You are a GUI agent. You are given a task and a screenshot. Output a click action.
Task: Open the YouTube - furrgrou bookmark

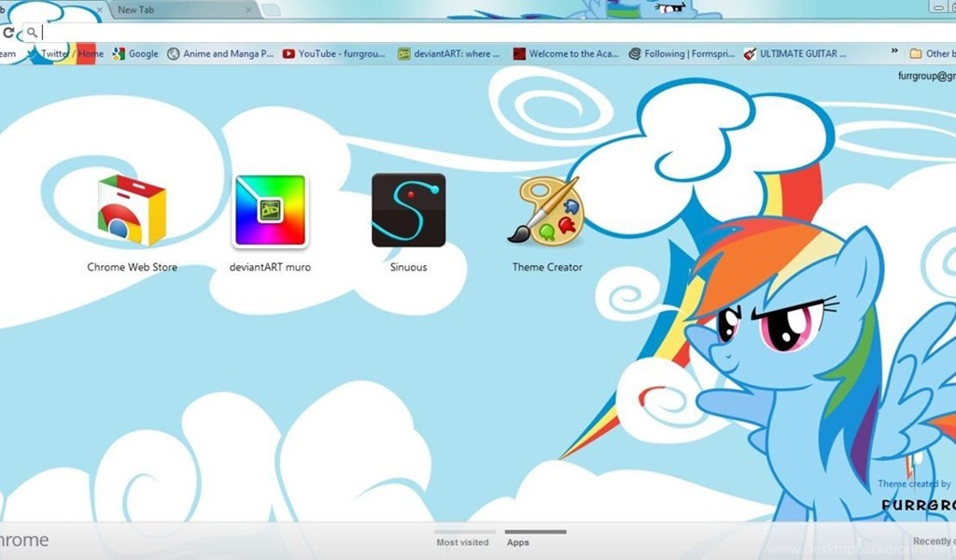(333, 53)
